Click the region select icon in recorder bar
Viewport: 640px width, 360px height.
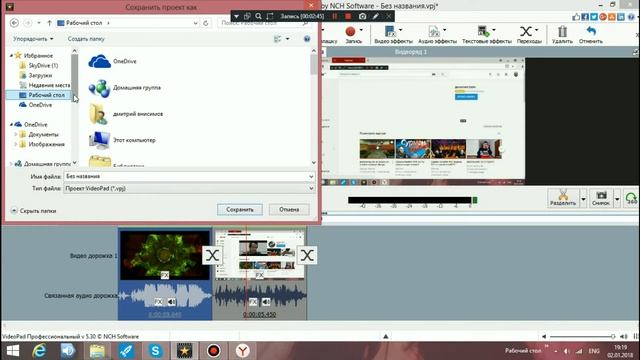(x=270, y=16)
